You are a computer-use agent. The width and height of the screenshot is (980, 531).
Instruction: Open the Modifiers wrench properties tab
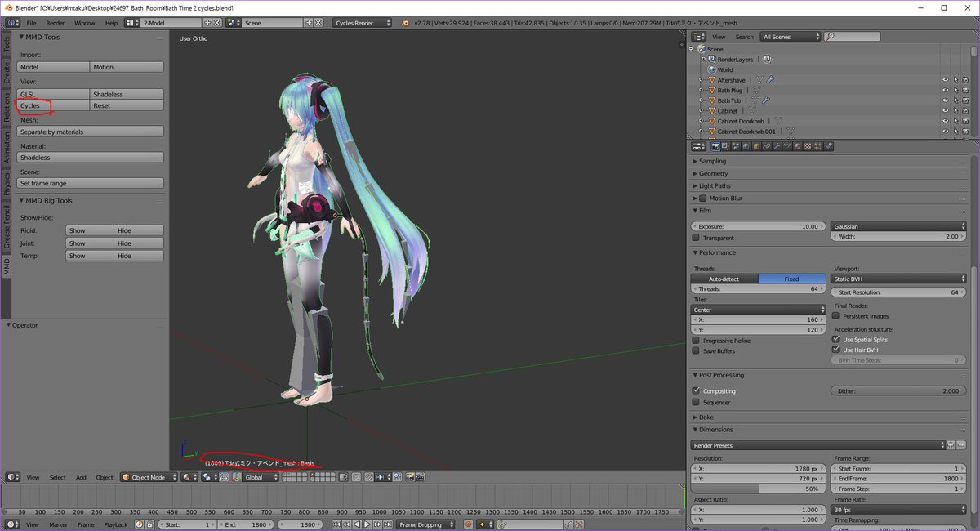777,146
